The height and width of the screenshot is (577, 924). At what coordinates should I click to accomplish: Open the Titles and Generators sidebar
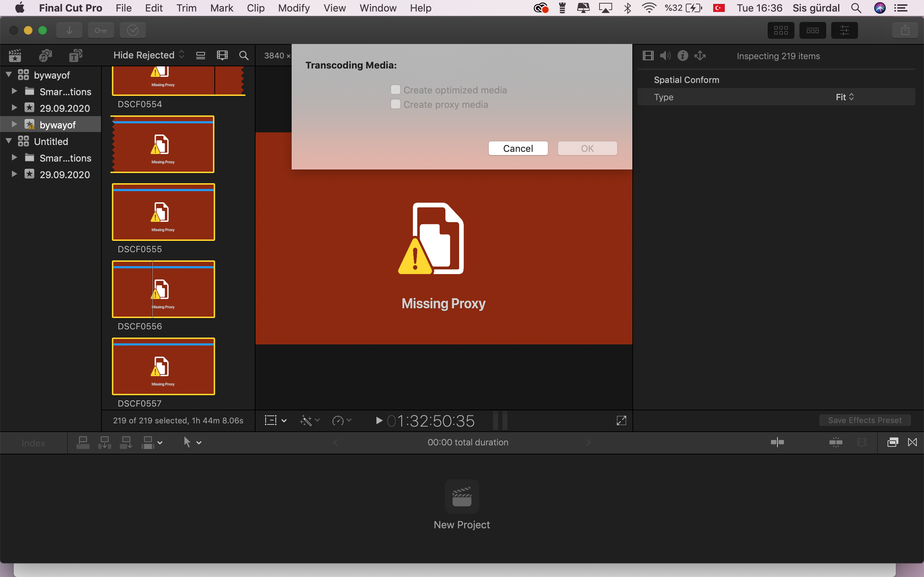75,56
